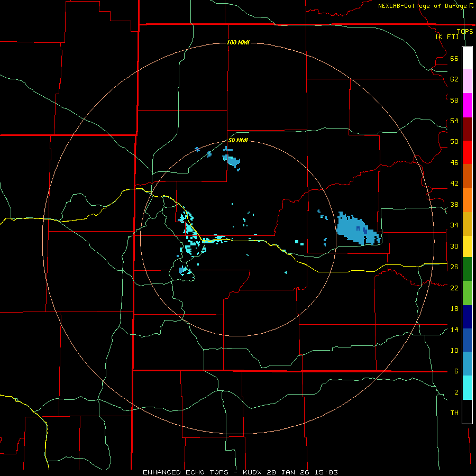Click the bright red swatch at 46-50
Viewport: 476px width, 476px height.
pos(467,152)
